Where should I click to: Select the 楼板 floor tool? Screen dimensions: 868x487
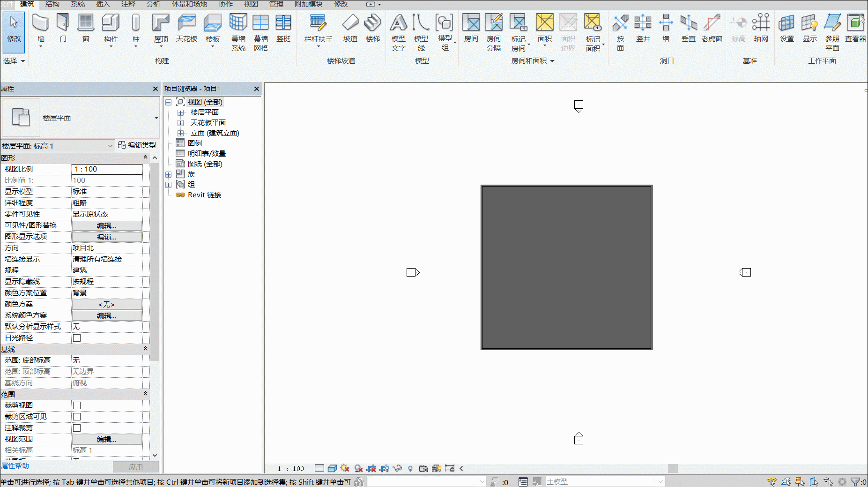point(213,29)
